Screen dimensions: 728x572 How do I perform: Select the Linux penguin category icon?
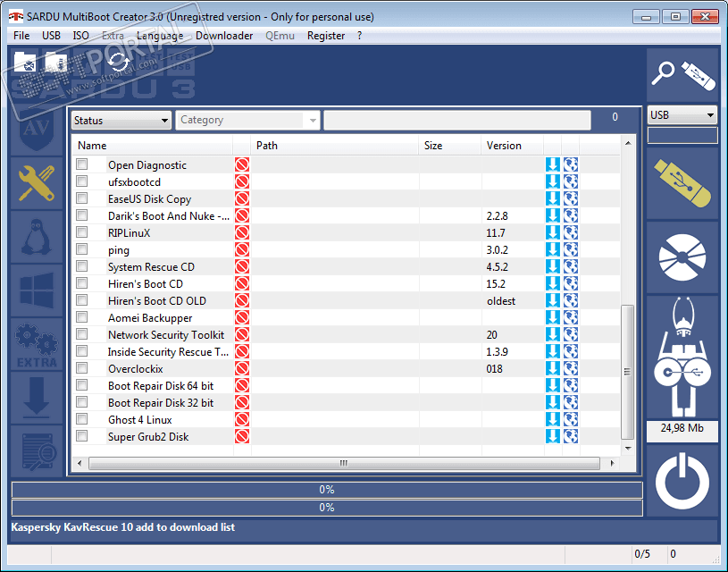click(37, 237)
